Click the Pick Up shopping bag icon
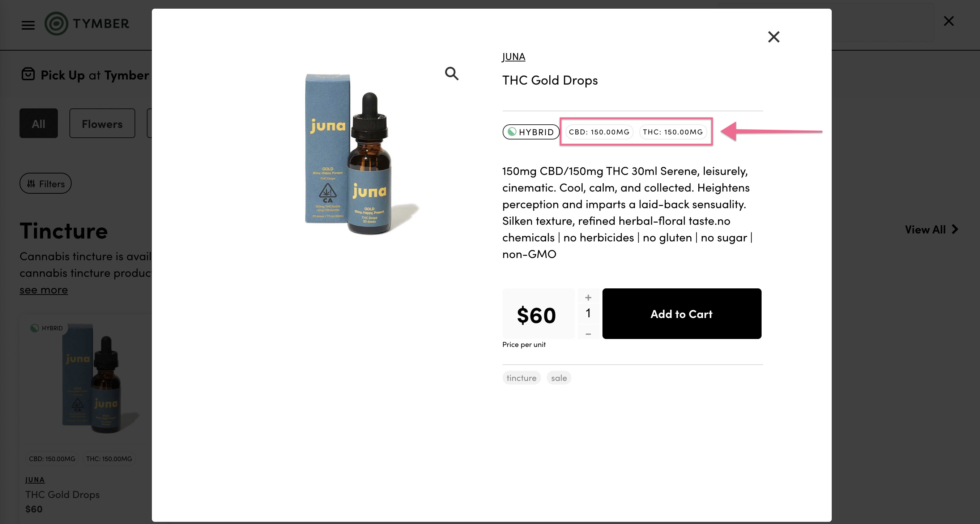This screenshot has width=980, height=524. (x=28, y=74)
